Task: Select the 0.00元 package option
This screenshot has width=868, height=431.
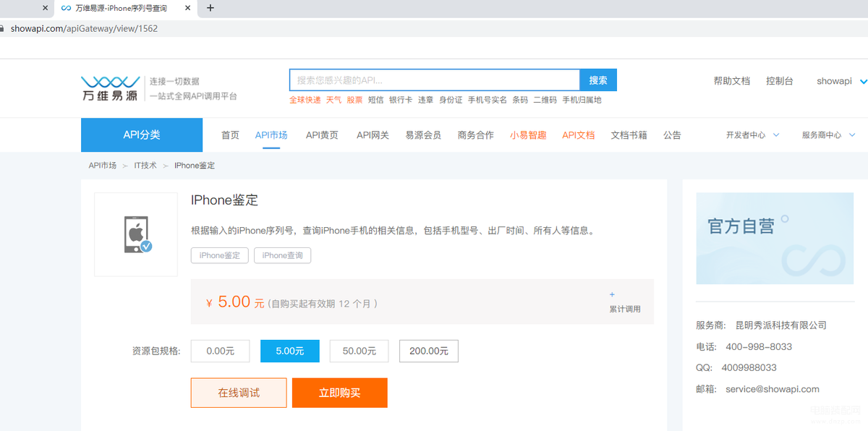Action: click(221, 351)
